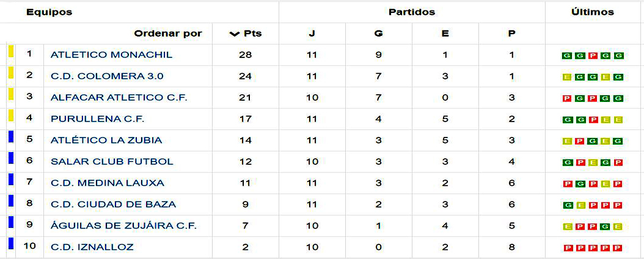This screenshot has width=644, height=259.
Task: Click the red P badge in Purullena C.F.'s results
Action: 593,120
